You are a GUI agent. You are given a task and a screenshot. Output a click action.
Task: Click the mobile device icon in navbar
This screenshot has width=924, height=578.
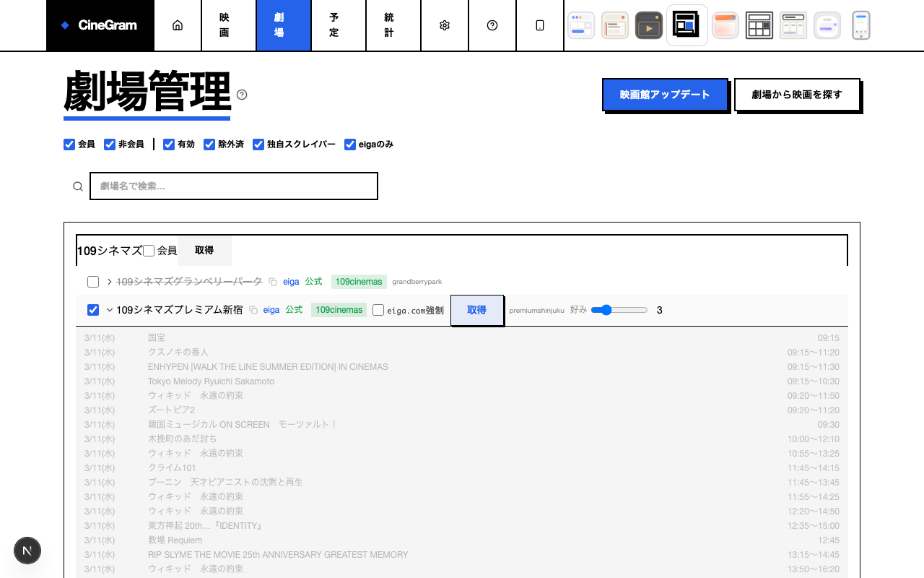click(540, 25)
